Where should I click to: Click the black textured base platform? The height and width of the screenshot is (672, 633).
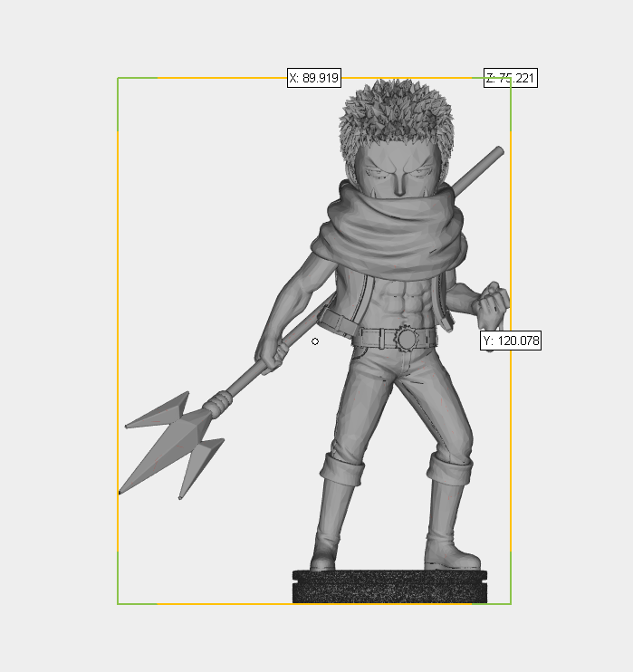coord(390,587)
